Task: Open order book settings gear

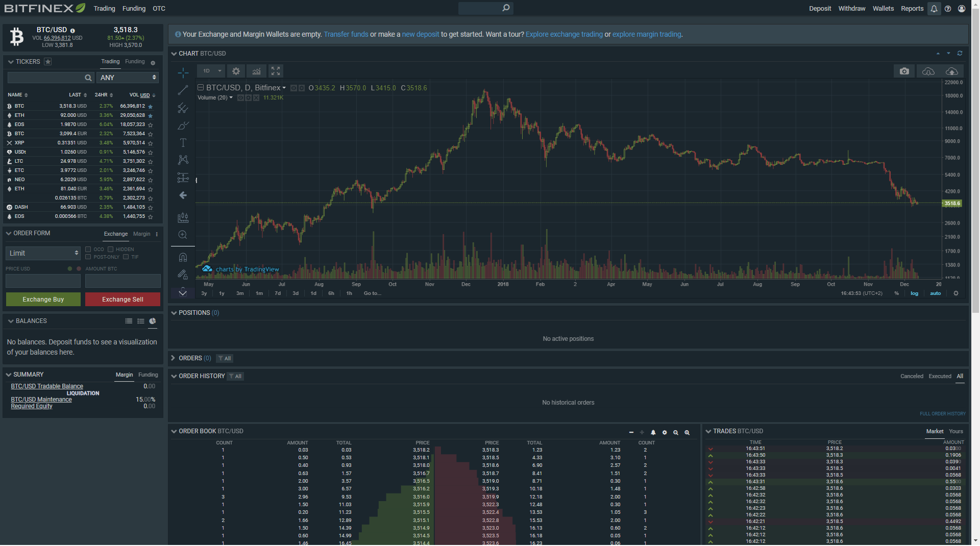Action: coord(665,433)
